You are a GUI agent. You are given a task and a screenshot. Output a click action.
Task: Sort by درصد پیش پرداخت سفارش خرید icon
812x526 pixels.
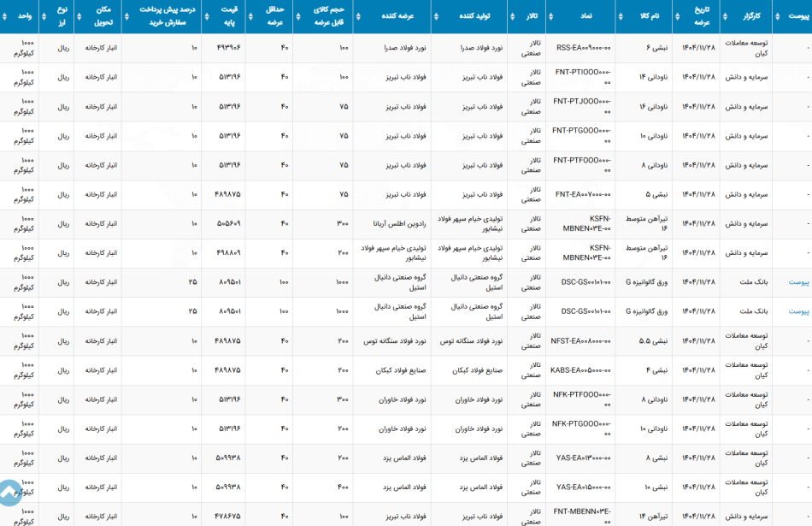coord(127,16)
